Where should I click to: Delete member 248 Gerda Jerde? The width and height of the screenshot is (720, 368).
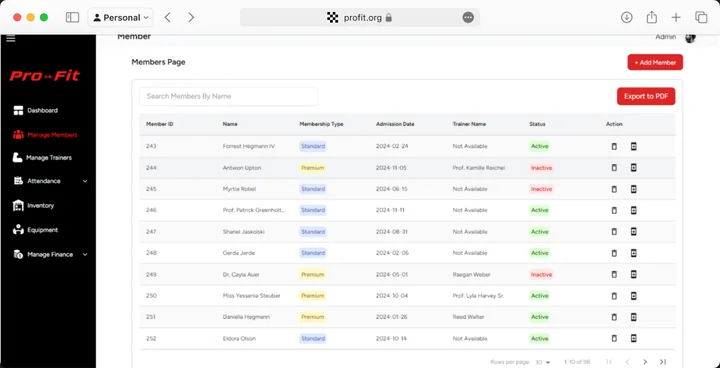coord(614,253)
